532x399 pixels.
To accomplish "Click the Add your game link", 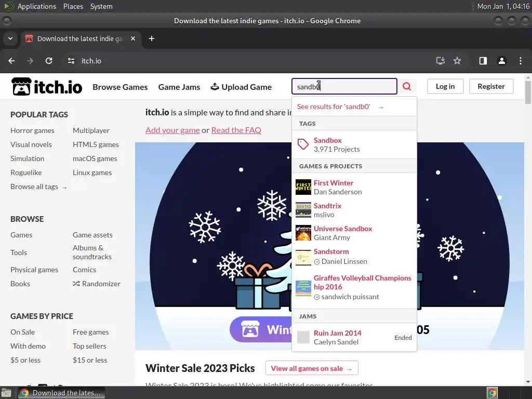I will (172, 130).
